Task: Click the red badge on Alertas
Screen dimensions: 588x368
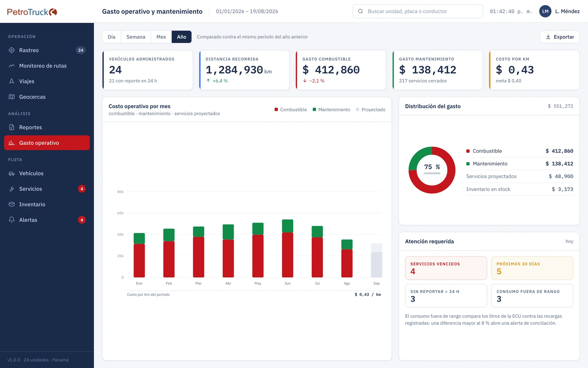Action: pyautogui.click(x=82, y=220)
